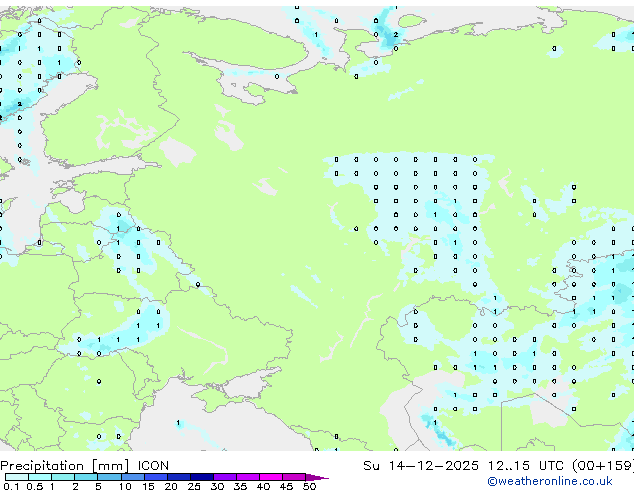Viewport: 634px width, 490px height.
Task: Click the "30" legend scale label
Action: pyautogui.click(x=217, y=486)
